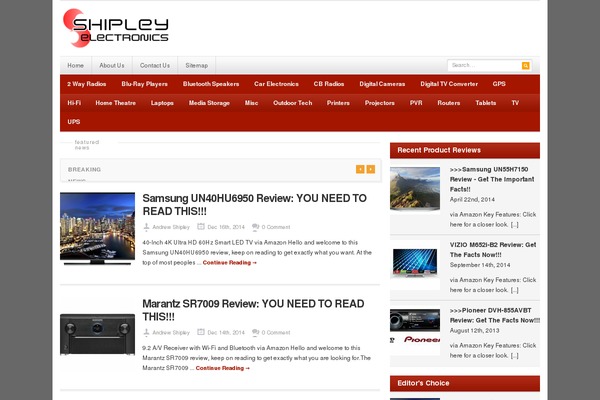Screen dimensions: 600x400
Task: Click author icon beside Samsung UN40HU6950 post
Action: pos(146,227)
